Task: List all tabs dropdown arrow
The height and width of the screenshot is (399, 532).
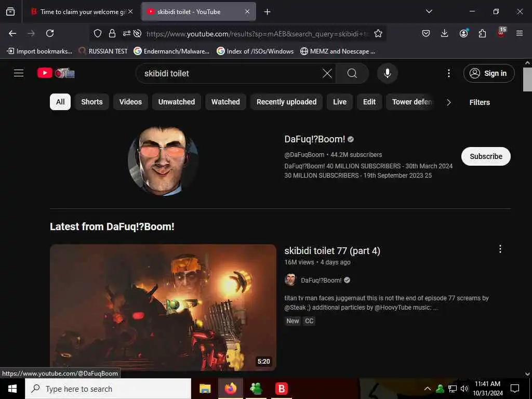Action: click(x=429, y=11)
